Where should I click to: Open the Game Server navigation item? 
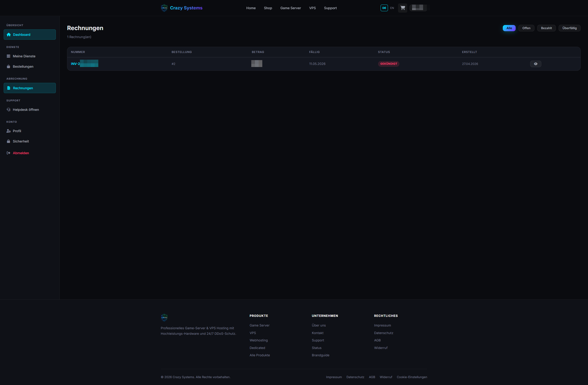point(290,8)
